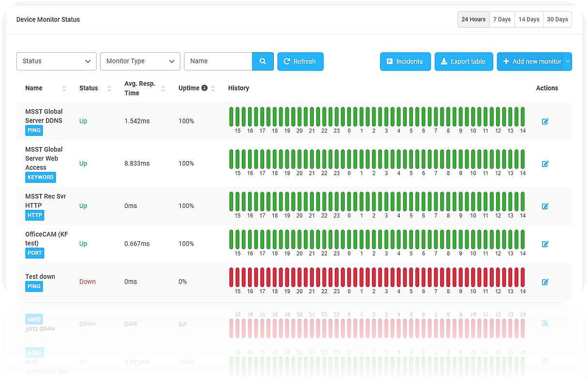The image size is (588, 385).
Task: Edit the OfficeCAM (KF test) monitor
Action: coord(545,244)
